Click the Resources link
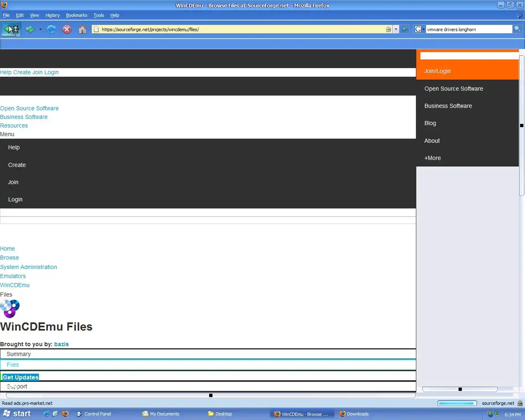Image resolution: width=525 pixels, height=420 pixels. pyautogui.click(x=14, y=126)
